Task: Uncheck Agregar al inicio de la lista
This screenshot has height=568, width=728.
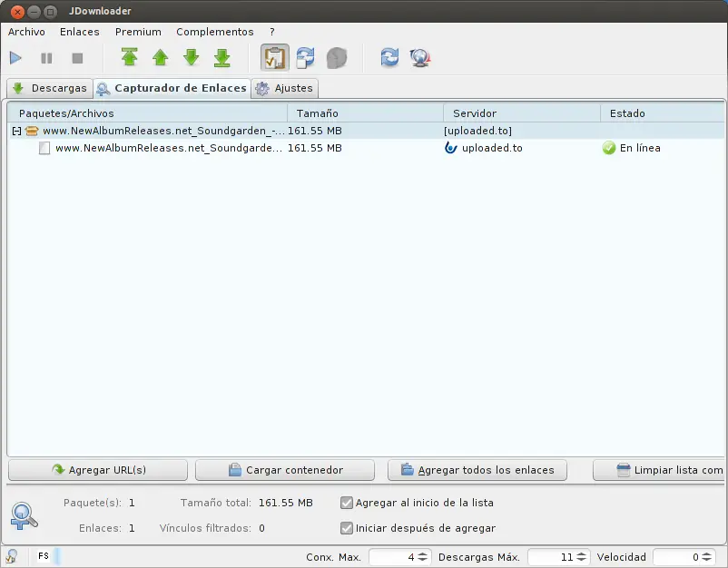Action: pos(347,503)
